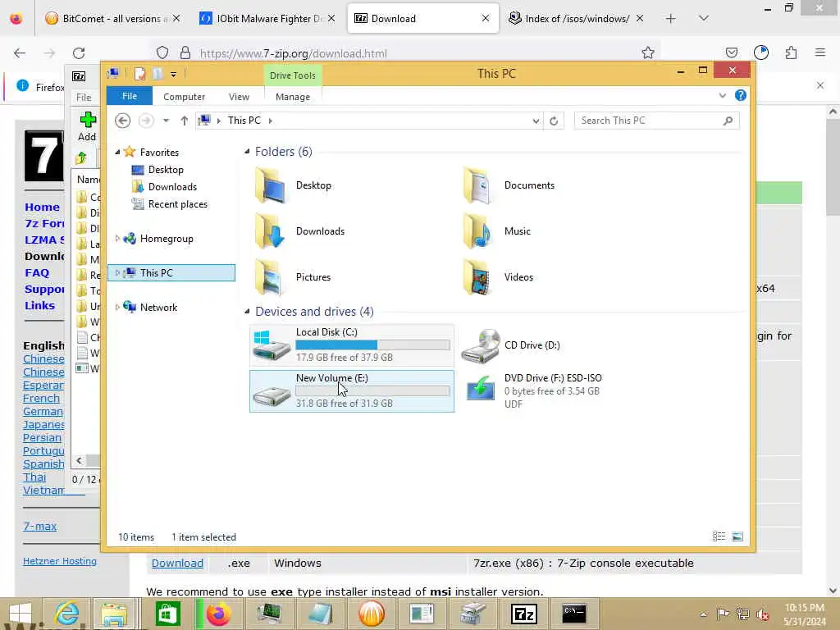Click the Hetzner Hosting link
Viewport: 840px width, 630px height.
(59, 561)
